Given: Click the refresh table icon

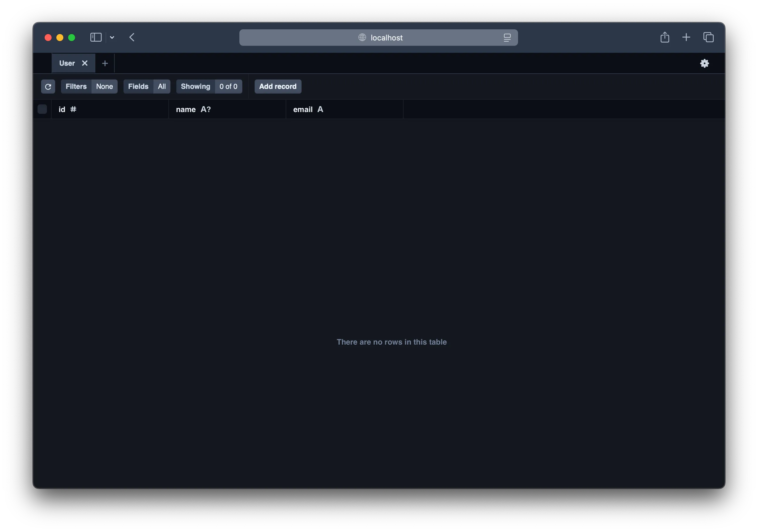Looking at the screenshot, I should click(48, 87).
